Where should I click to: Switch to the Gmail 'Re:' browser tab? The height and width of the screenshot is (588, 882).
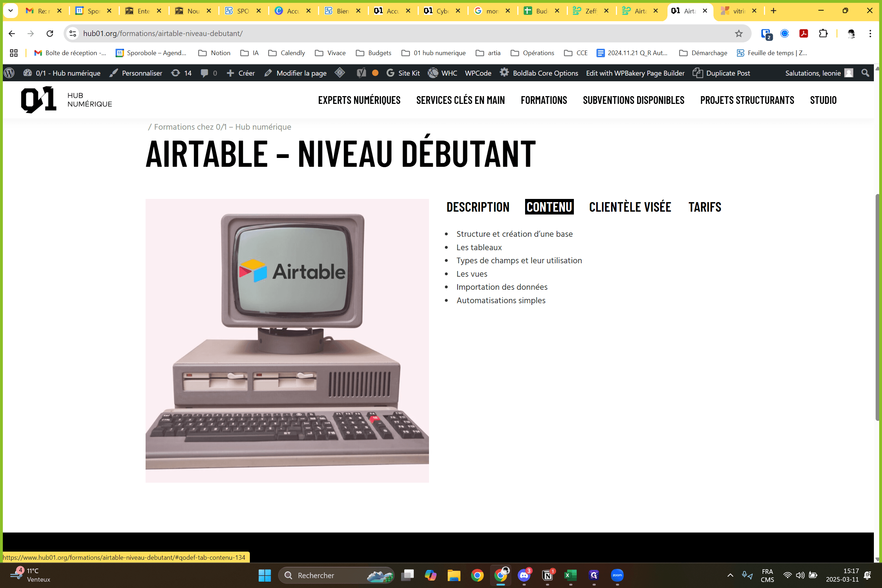(x=43, y=11)
